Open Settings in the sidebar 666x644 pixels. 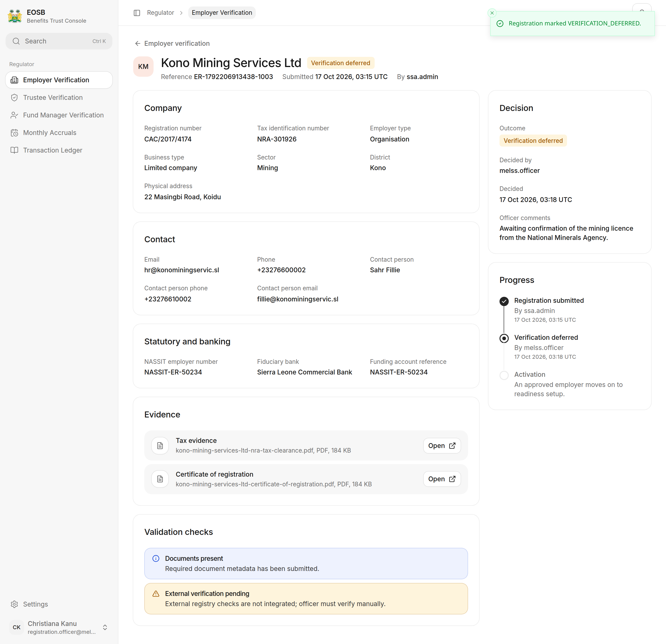click(59, 604)
